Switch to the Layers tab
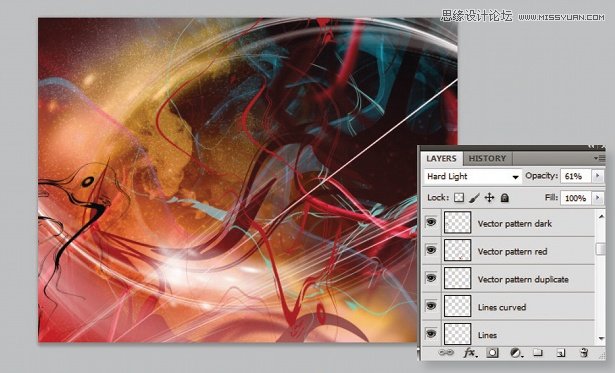Image resolution: width=615 pixels, height=373 pixels. [x=441, y=158]
